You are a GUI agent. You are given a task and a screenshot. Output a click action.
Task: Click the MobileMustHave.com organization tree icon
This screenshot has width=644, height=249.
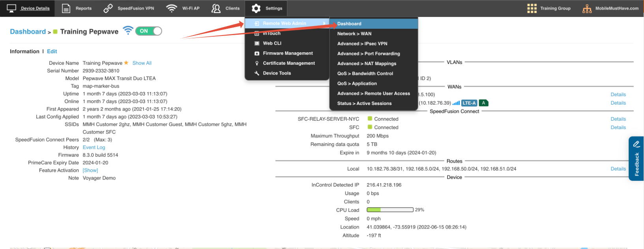point(587,8)
